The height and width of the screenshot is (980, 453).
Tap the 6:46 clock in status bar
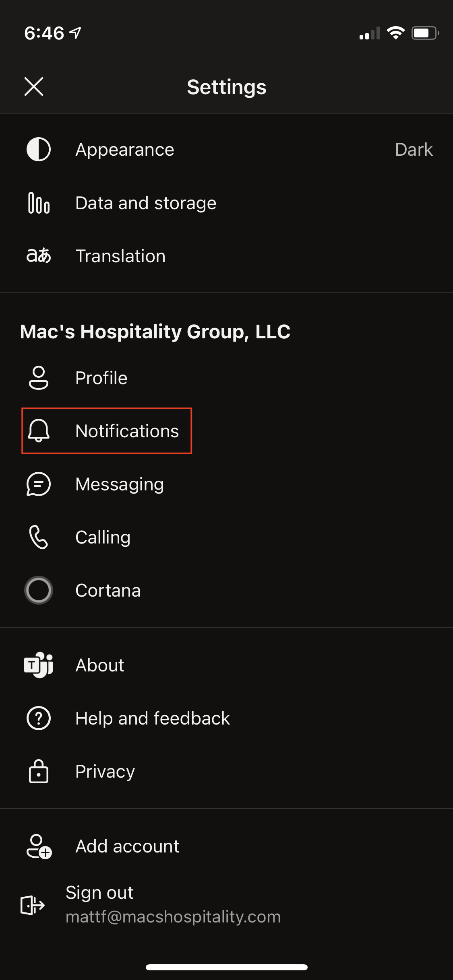tap(44, 33)
